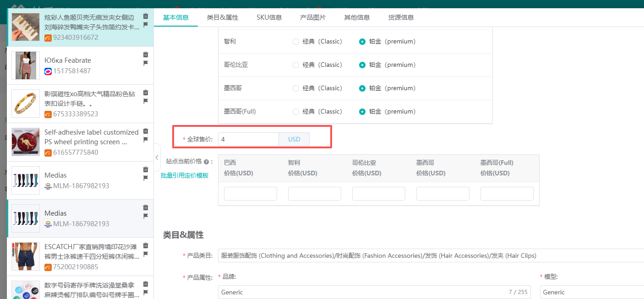This screenshot has width=644, height=299.
Task: Flag the 炫彩人鱼姬 hair clip product
Action: (146, 25)
